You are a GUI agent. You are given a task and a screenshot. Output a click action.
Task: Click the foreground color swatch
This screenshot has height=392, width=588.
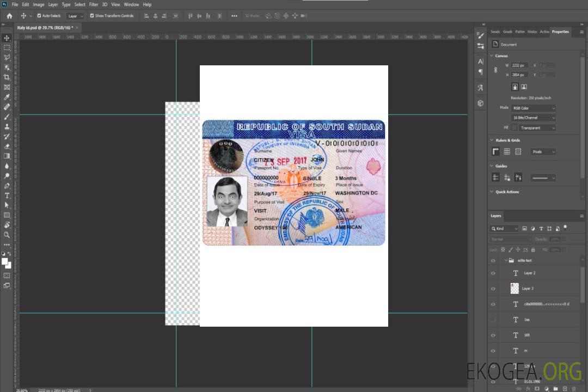(x=4, y=261)
